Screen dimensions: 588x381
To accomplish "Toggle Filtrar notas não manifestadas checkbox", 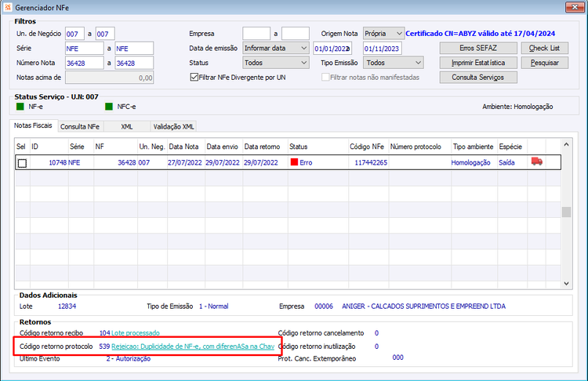I will [325, 78].
